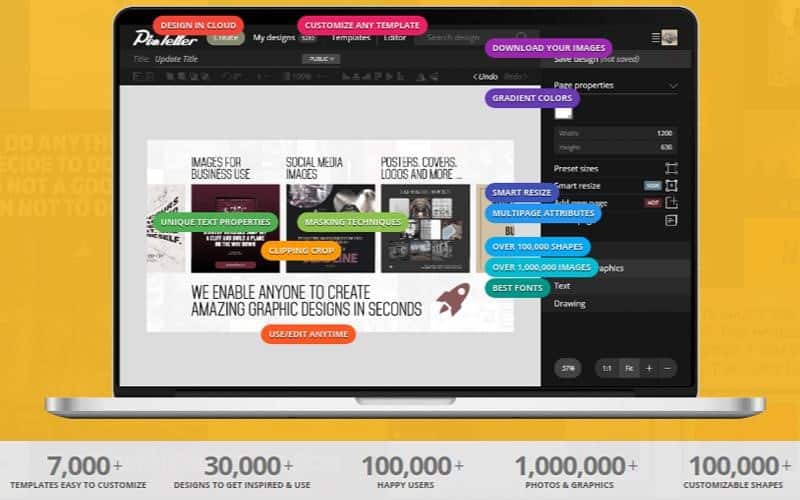Open the My designs tab

pos(273,38)
